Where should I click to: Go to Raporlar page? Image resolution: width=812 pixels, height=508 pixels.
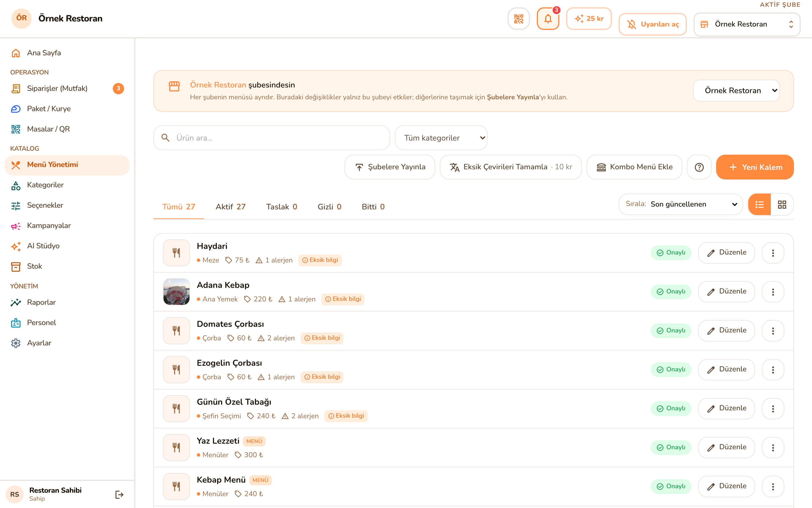(x=67, y=302)
